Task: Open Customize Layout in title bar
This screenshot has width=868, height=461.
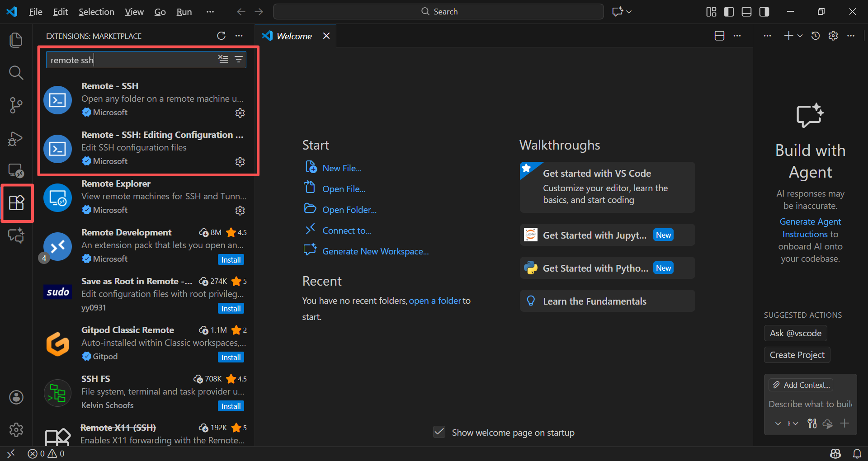Action: point(711,12)
